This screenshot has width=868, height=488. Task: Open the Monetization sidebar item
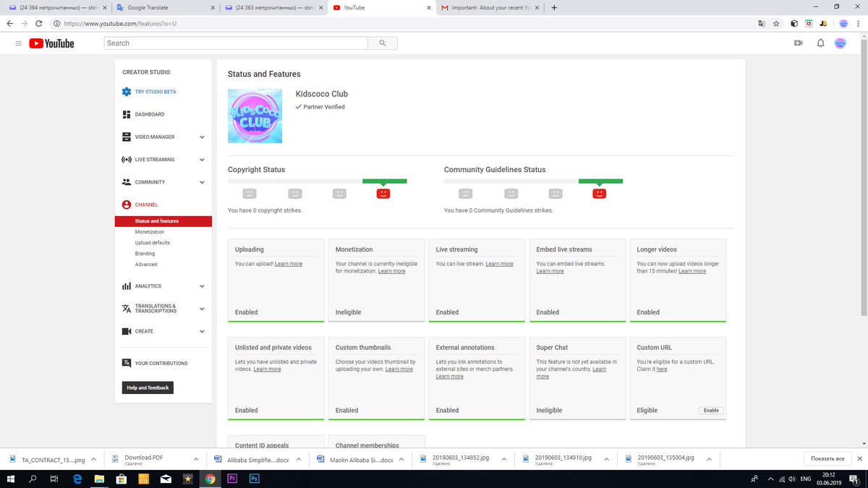150,232
